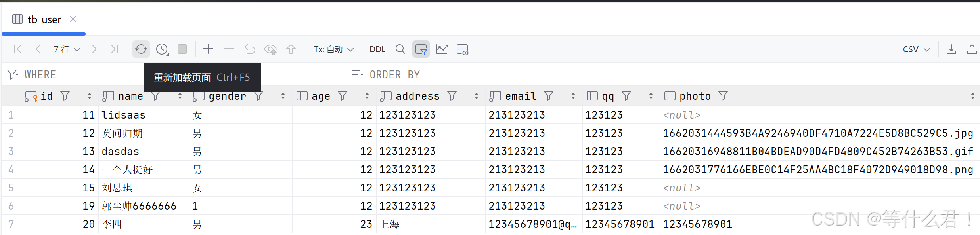Screen dimensions: 980x235
Task: Select the photo cell ending .gif
Action: point(820,151)
